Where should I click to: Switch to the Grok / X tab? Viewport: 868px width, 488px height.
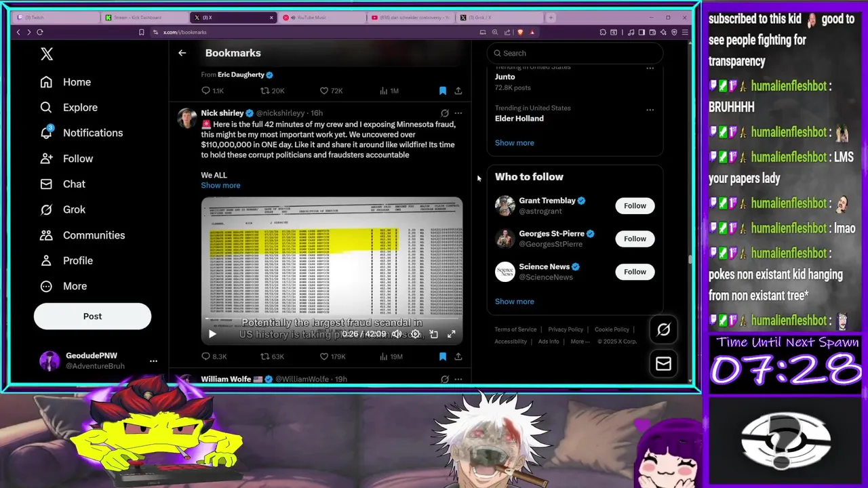click(x=499, y=18)
